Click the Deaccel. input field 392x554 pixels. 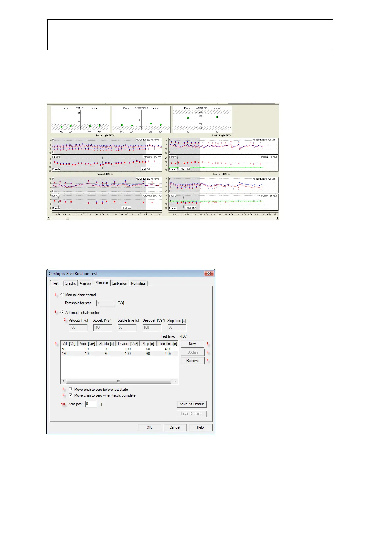click(152, 327)
